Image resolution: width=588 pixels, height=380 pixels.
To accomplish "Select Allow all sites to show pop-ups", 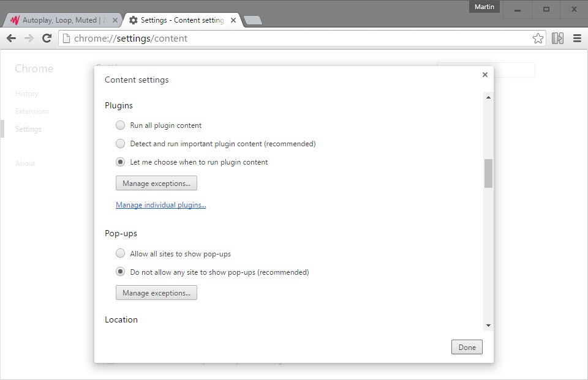I will click(x=121, y=253).
